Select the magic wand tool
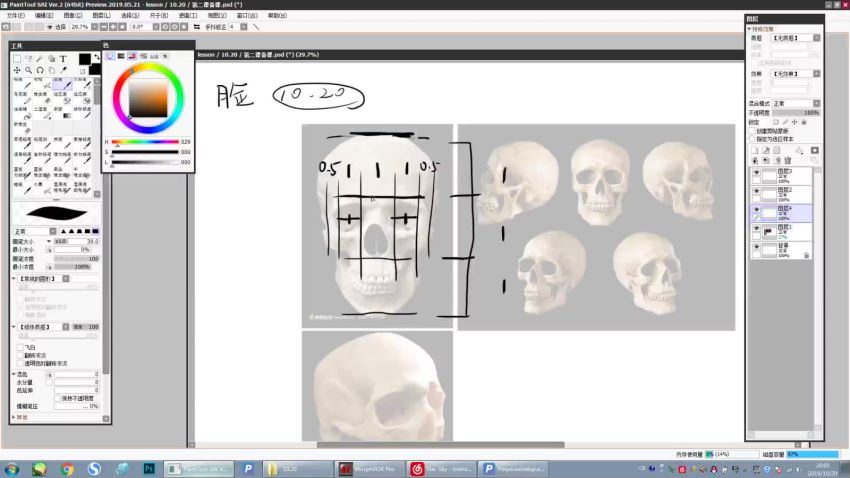Image resolution: width=850 pixels, height=478 pixels. (x=40, y=59)
